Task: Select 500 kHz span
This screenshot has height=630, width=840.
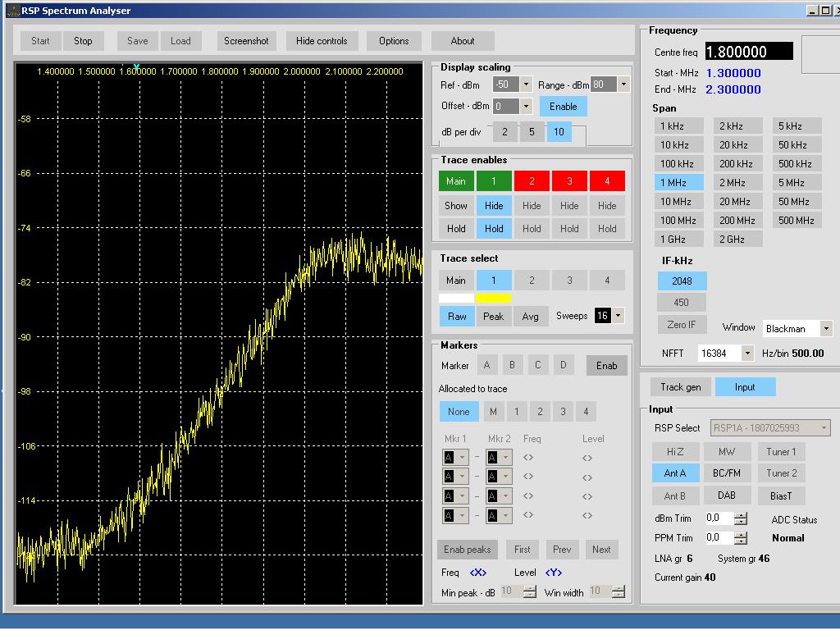Action: tap(797, 164)
